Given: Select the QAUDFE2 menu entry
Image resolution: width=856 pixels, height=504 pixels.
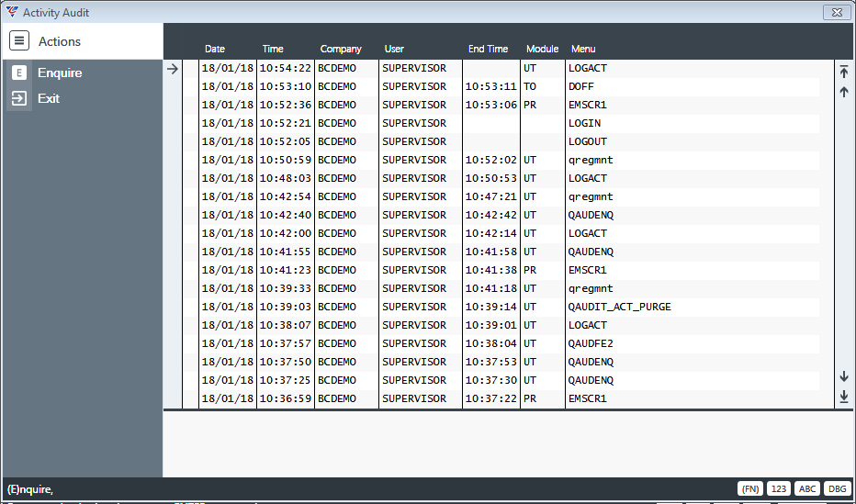Looking at the screenshot, I should (x=591, y=343).
